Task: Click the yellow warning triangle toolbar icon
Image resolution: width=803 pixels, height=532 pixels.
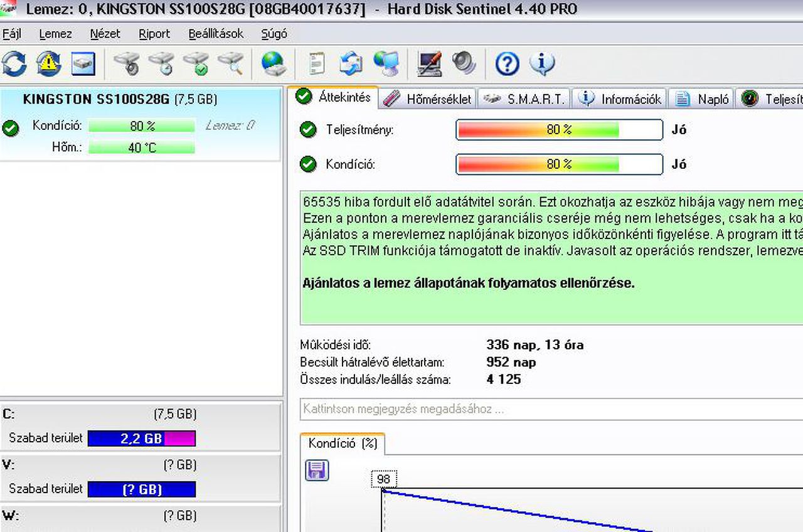Action: (48, 64)
